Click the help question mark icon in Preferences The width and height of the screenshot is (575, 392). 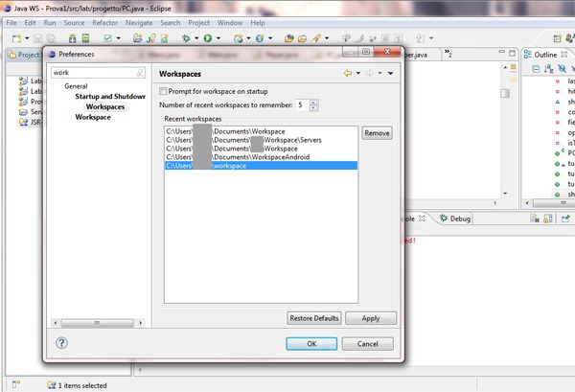pos(61,343)
